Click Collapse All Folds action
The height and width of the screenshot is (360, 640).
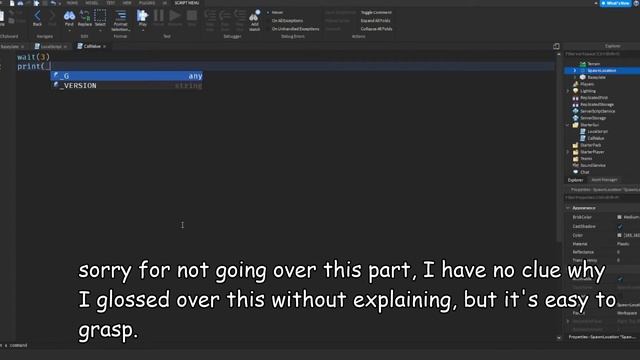coord(376,29)
